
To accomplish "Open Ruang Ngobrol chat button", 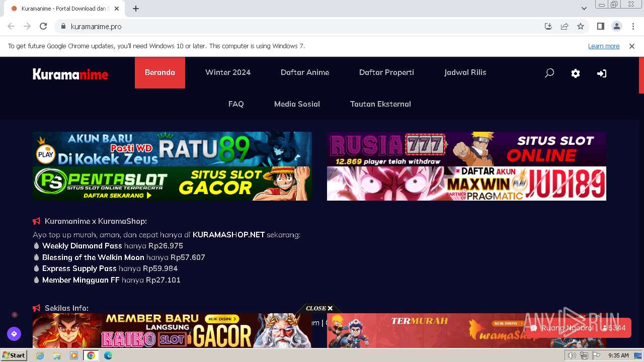I will pyautogui.click(x=579, y=328).
